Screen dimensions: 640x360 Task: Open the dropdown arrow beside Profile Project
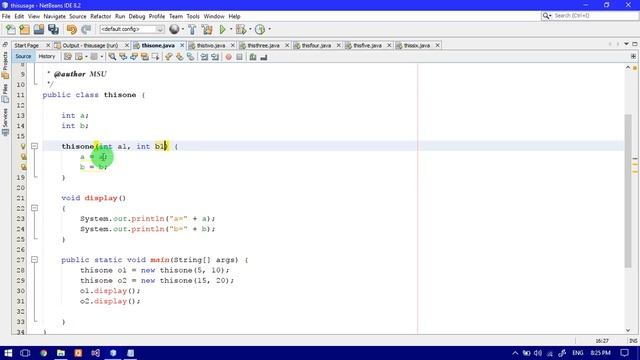pos(269,29)
